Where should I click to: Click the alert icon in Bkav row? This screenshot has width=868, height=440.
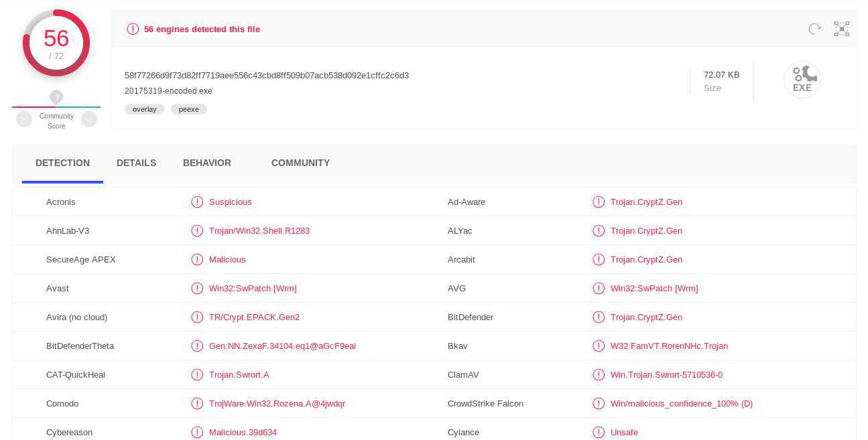pyautogui.click(x=599, y=346)
